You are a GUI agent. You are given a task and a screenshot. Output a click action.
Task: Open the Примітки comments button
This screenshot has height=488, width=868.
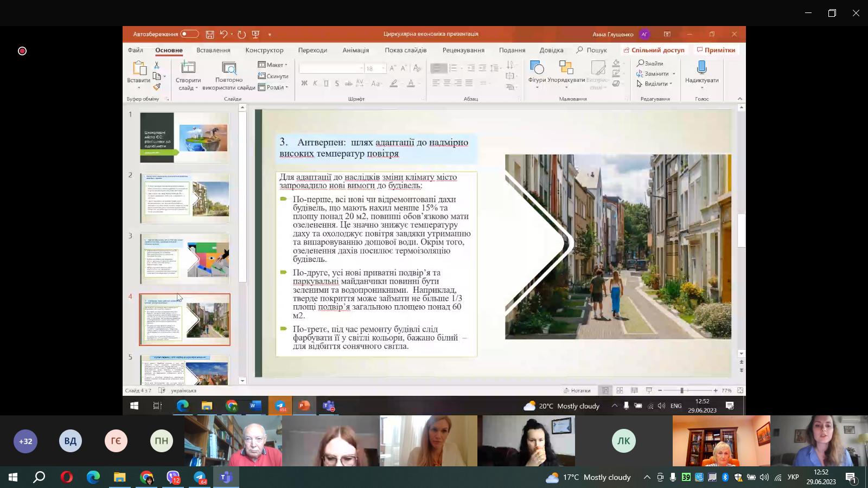(x=716, y=50)
